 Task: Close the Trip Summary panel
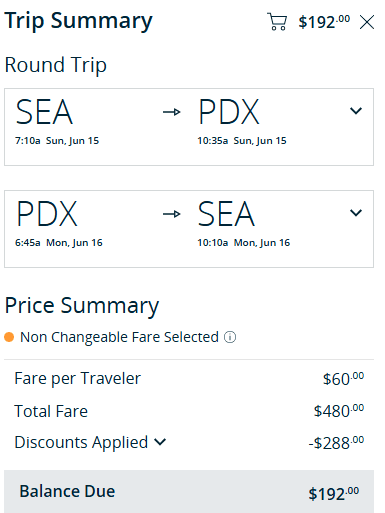(x=367, y=22)
